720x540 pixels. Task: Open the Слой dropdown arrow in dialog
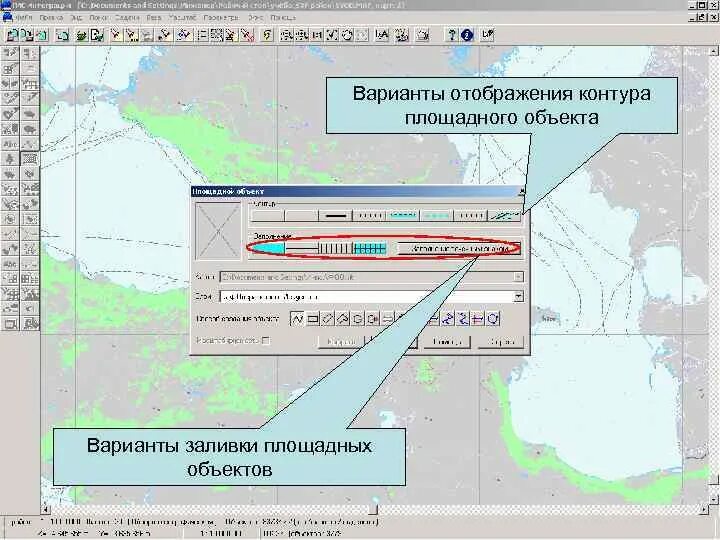tap(518, 297)
